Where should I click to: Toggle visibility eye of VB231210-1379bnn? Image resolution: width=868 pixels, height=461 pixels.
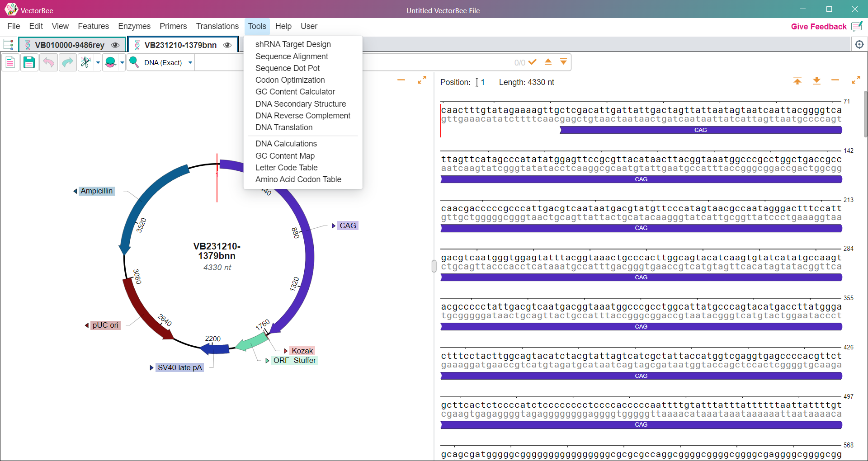tap(227, 45)
